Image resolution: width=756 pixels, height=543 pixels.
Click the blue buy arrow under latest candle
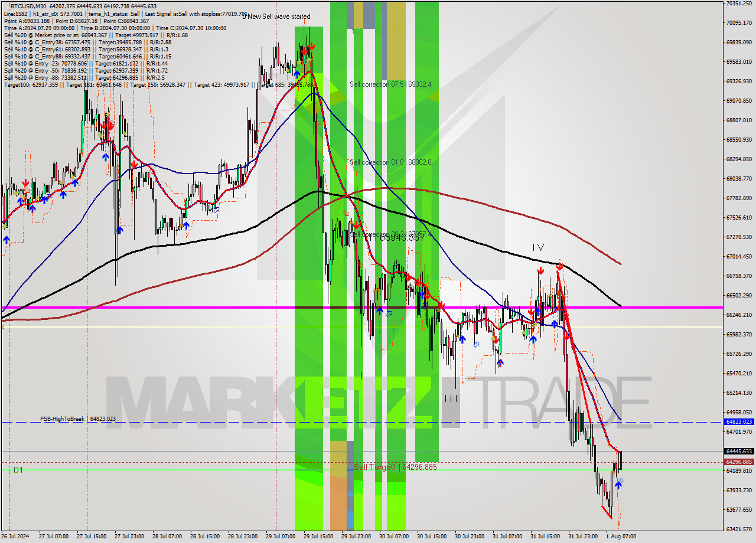(x=618, y=484)
